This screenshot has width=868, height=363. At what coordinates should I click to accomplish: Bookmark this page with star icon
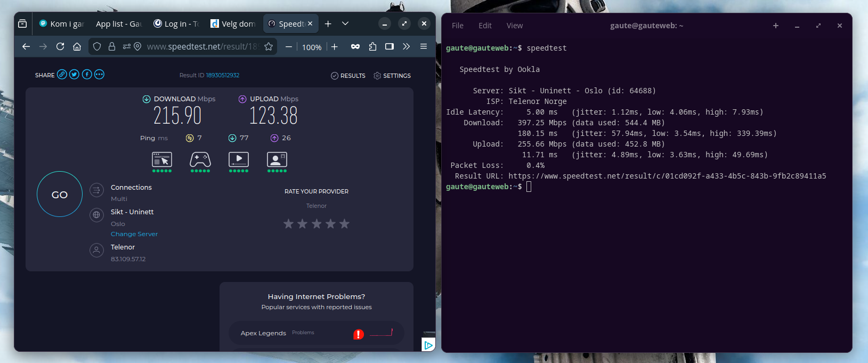click(269, 47)
